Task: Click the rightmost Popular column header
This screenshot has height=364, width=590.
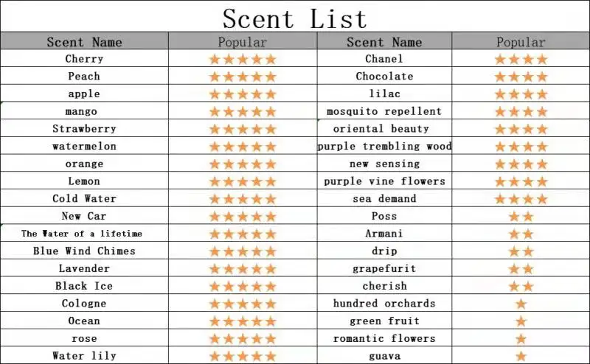Action: click(521, 41)
